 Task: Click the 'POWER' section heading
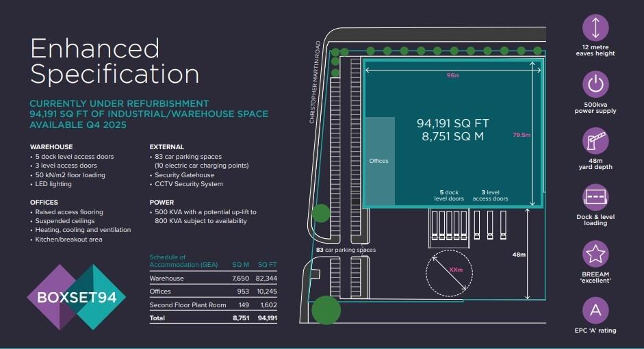(x=162, y=203)
